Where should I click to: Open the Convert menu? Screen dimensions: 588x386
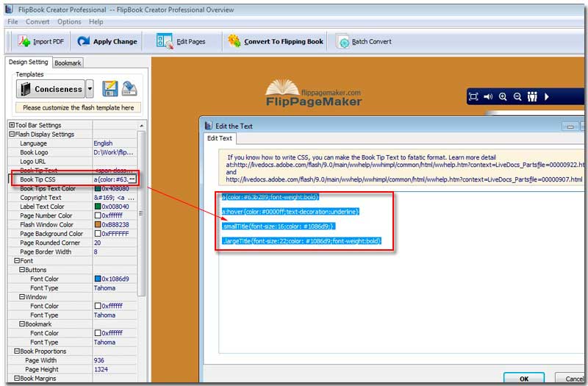coord(37,22)
